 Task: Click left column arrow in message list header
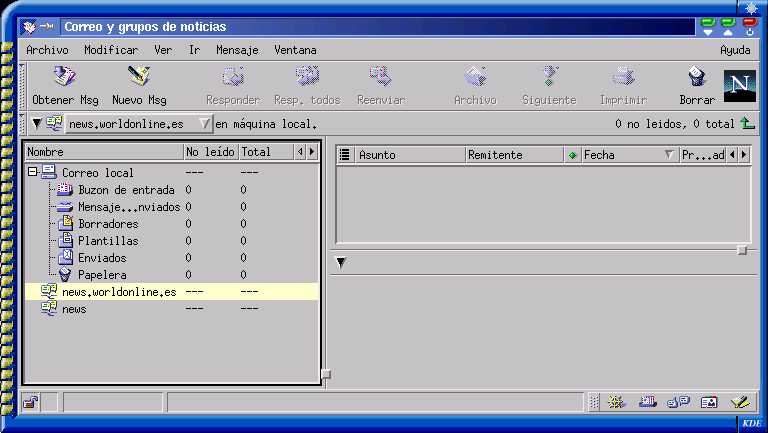732,155
